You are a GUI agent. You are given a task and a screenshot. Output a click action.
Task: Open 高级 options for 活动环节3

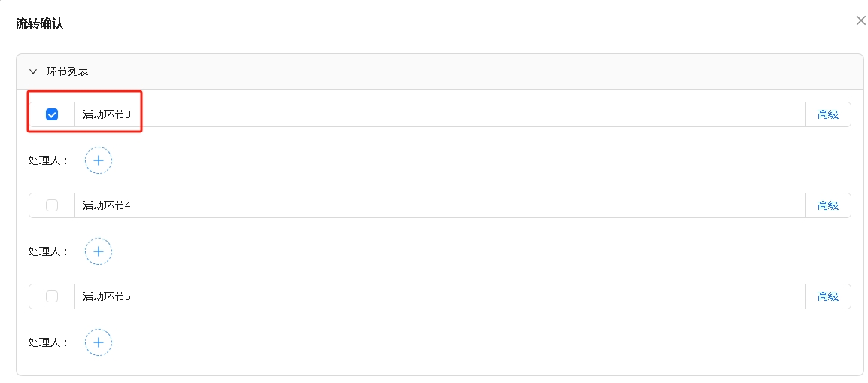click(827, 114)
